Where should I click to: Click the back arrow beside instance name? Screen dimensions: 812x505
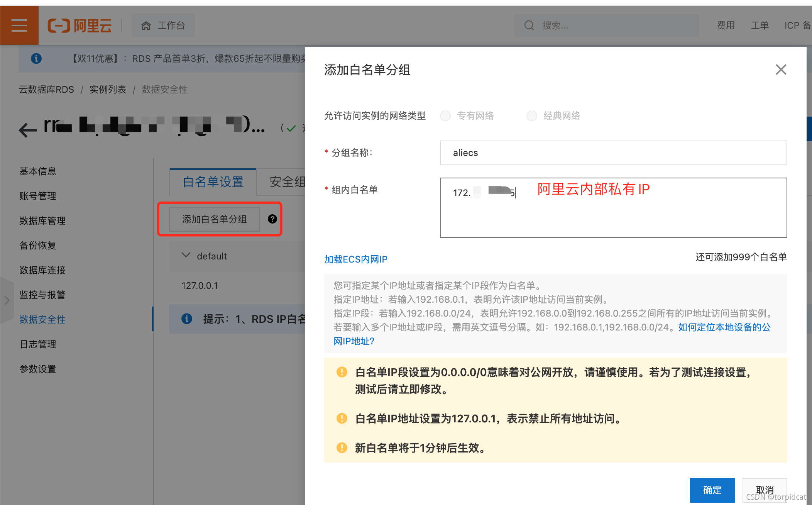[x=28, y=130]
